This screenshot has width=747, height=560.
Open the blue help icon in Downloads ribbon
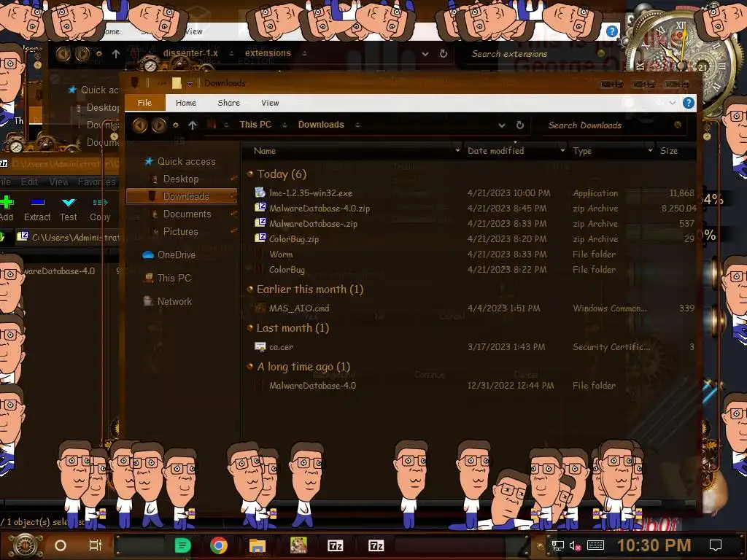tap(689, 103)
